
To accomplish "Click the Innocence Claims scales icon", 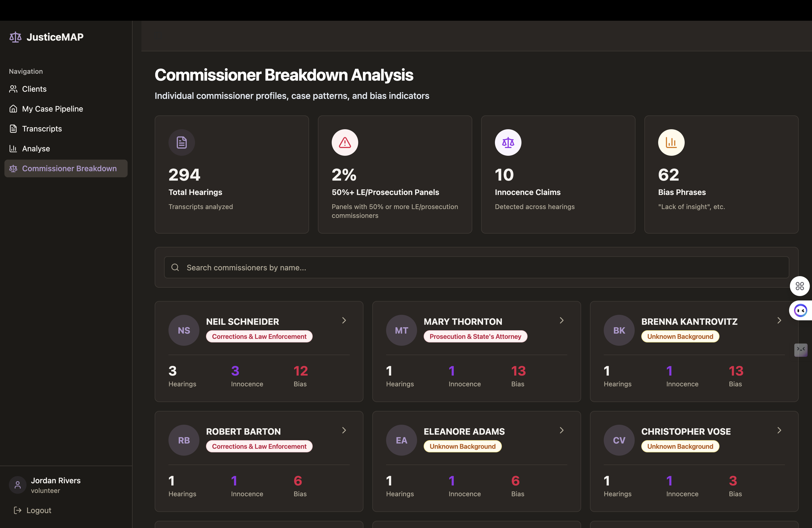I will tap(508, 142).
